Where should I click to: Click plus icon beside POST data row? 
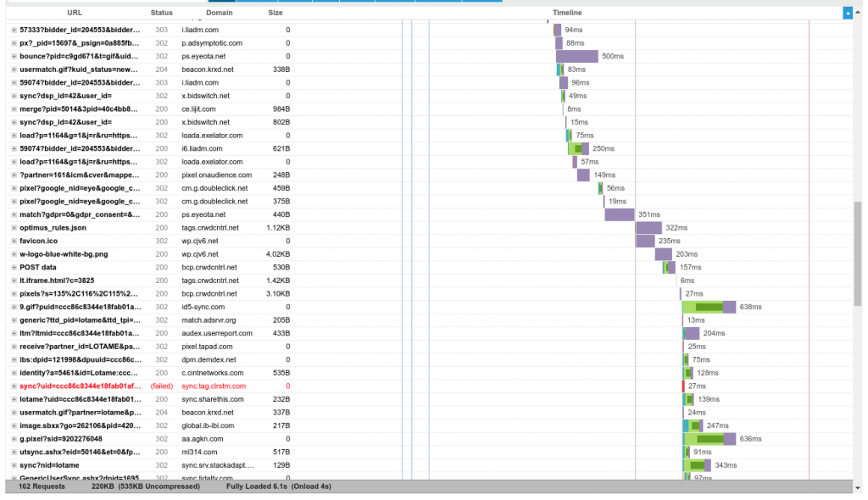(14, 267)
